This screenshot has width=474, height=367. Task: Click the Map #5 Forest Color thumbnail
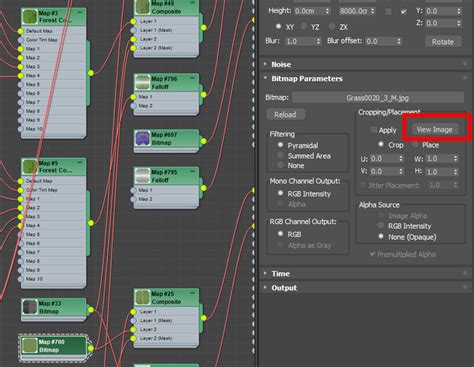[30, 167]
